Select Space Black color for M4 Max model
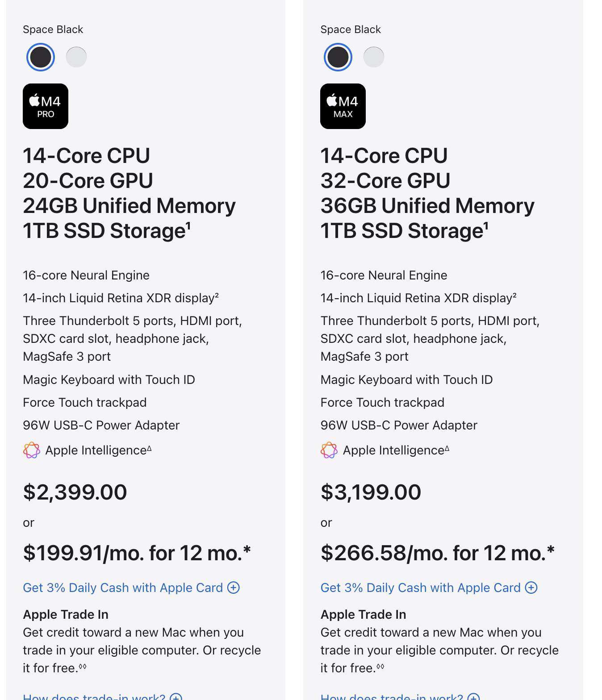 tap(338, 57)
